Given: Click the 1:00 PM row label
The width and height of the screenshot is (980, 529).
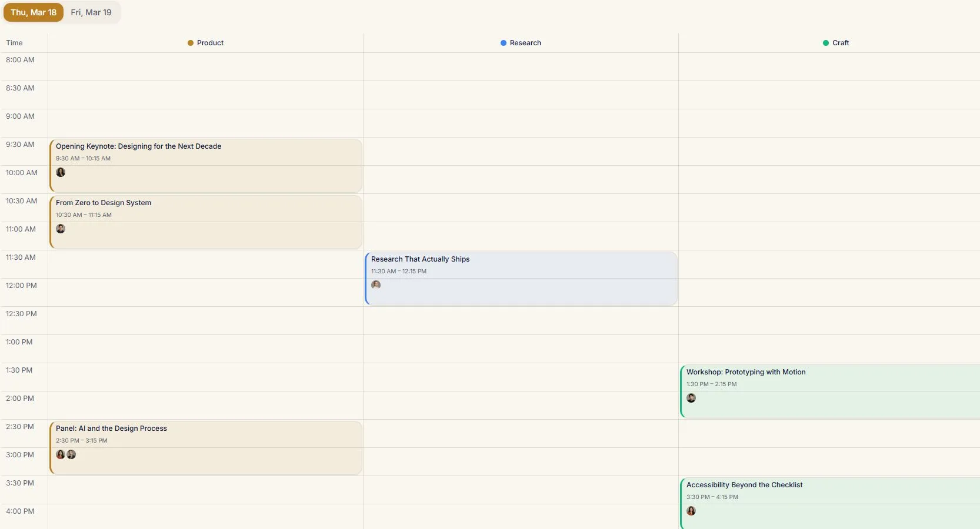Looking at the screenshot, I should coord(19,342).
